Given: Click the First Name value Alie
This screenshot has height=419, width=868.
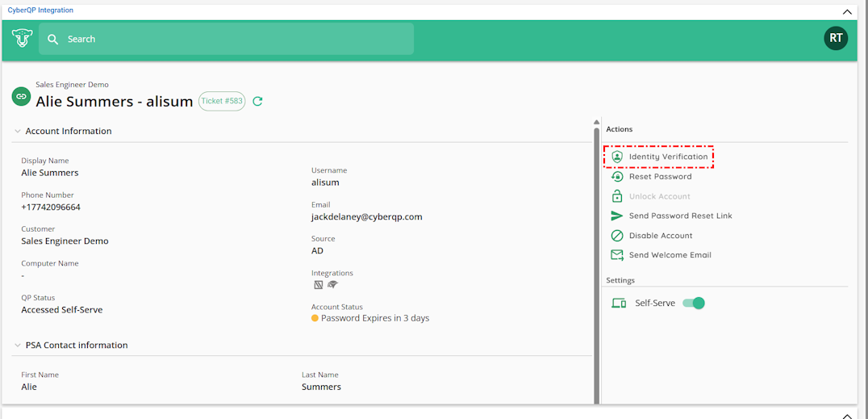Looking at the screenshot, I should point(29,387).
